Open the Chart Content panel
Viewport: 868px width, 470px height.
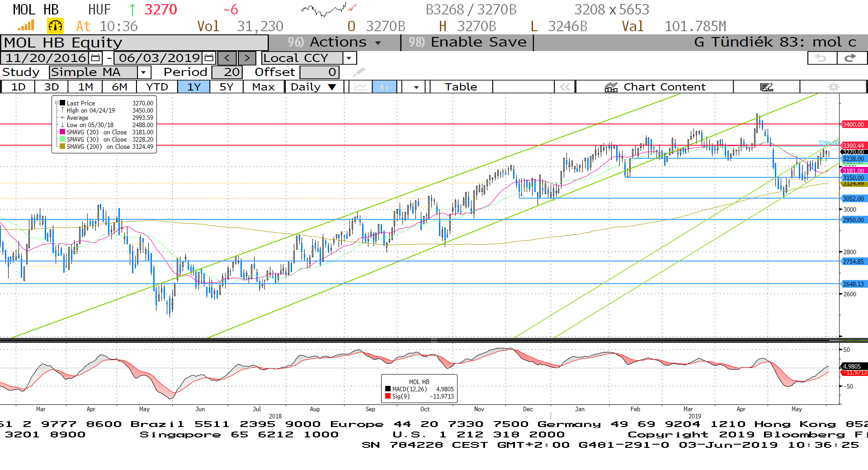click(655, 87)
